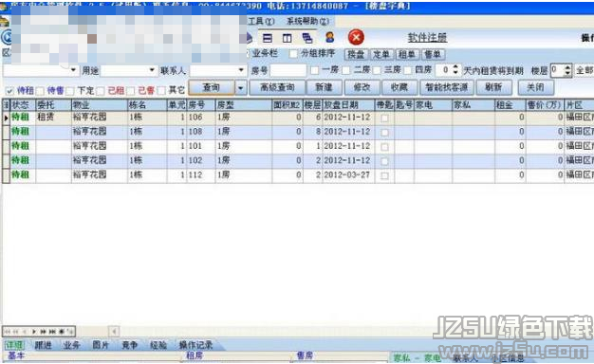594x364 pixels.
Task: Decrease the 楼层 floor stepper
Action: [x=567, y=73]
